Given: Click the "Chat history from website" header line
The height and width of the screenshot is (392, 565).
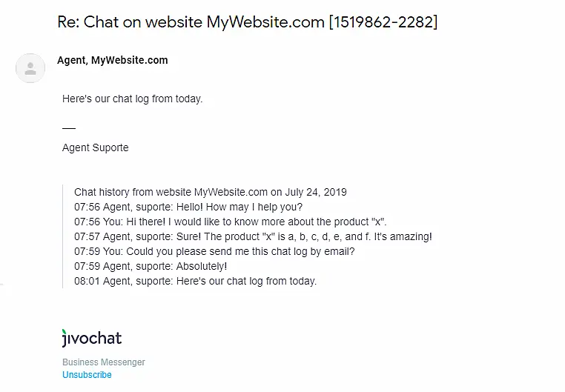Looking at the screenshot, I should (x=210, y=192).
